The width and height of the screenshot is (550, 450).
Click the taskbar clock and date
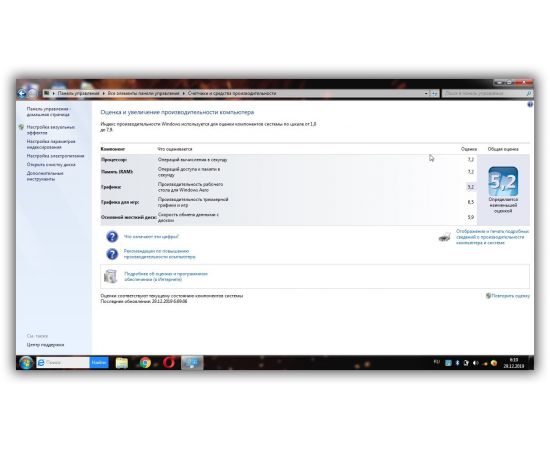(514, 363)
